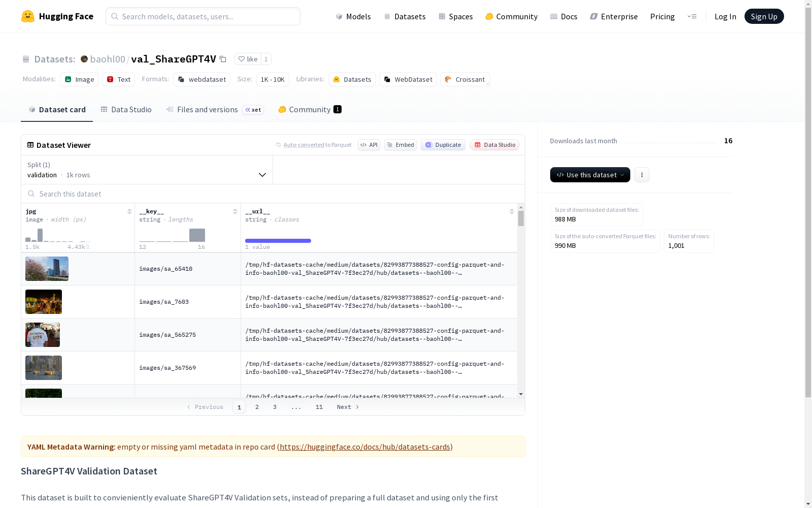The width and height of the screenshot is (812, 508).
Task: Sort the __key__ column with its sort icon
Action: coord(235,211)
